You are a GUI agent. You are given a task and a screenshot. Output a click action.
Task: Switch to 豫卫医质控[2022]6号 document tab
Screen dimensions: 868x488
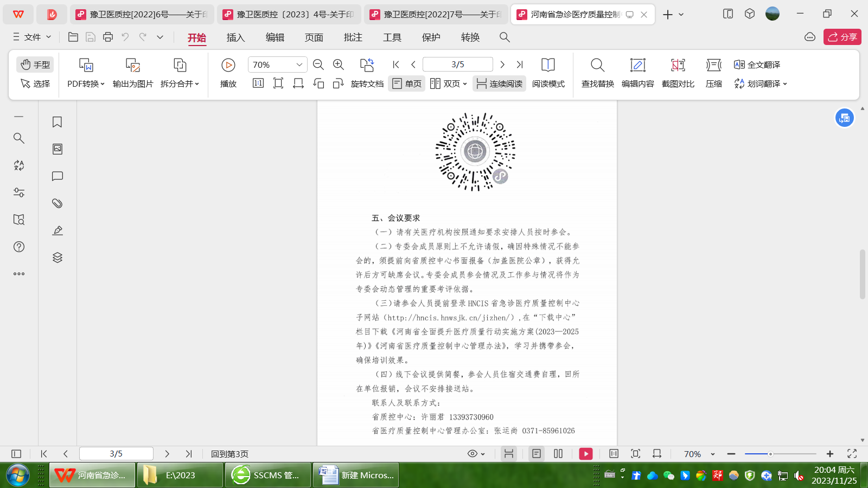[142, 15]
